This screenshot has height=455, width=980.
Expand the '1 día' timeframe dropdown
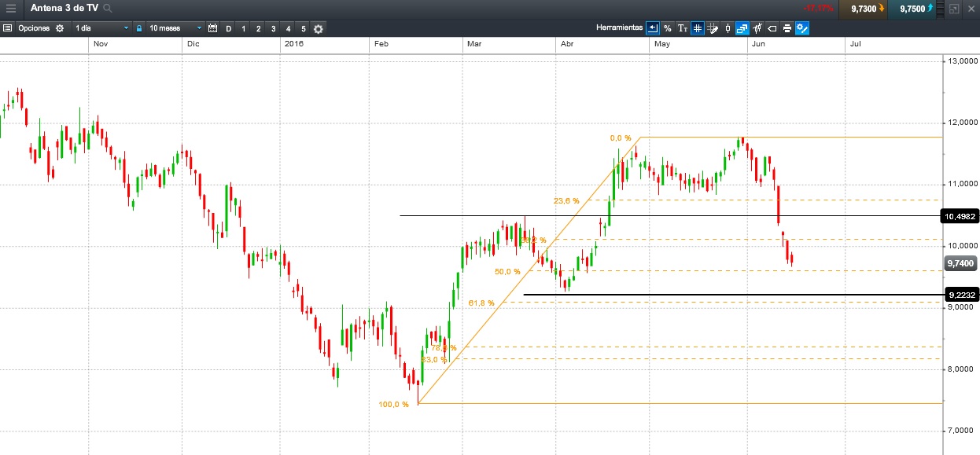[101, 28]
